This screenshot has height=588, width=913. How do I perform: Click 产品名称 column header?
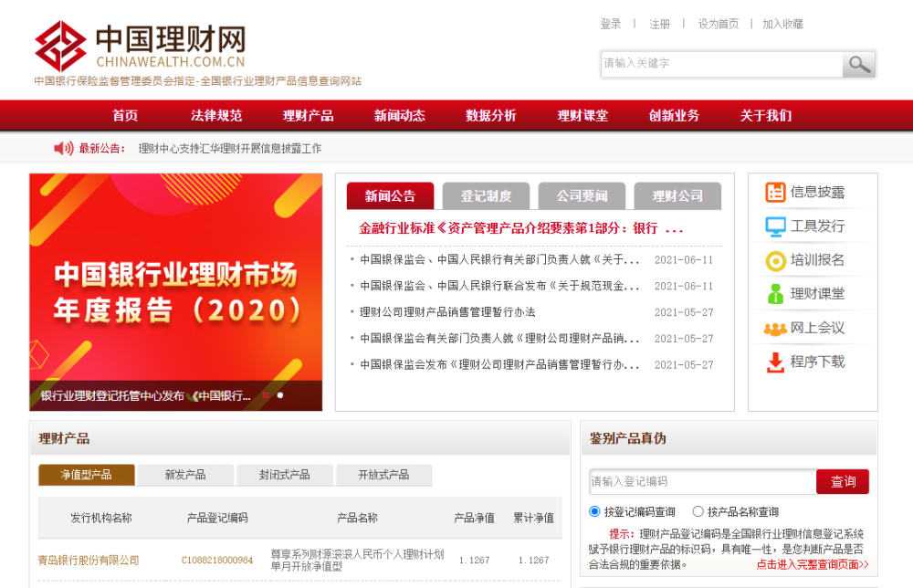click(x=358, y=518)
